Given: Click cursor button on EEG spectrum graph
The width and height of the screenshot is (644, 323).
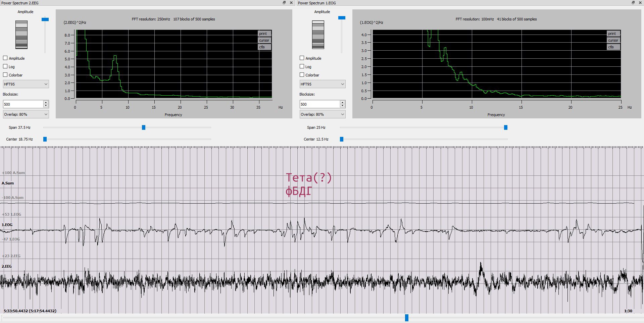Looking at the screenshot, I should (264, 40).
